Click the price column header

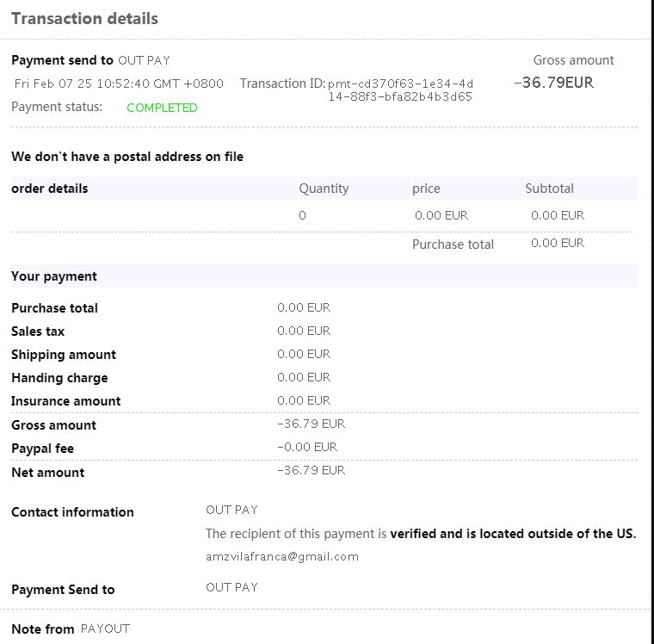[427, 189]
